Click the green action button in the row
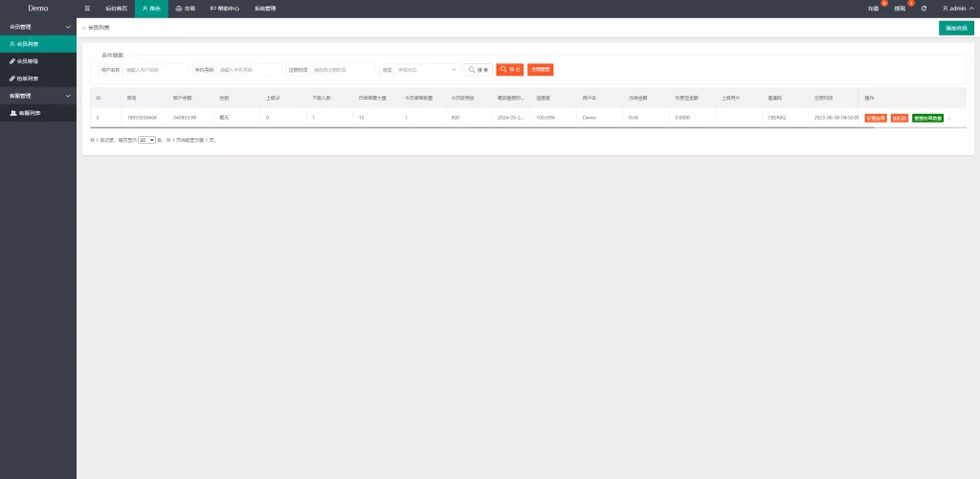980x479 pixels. click(927, 118)
